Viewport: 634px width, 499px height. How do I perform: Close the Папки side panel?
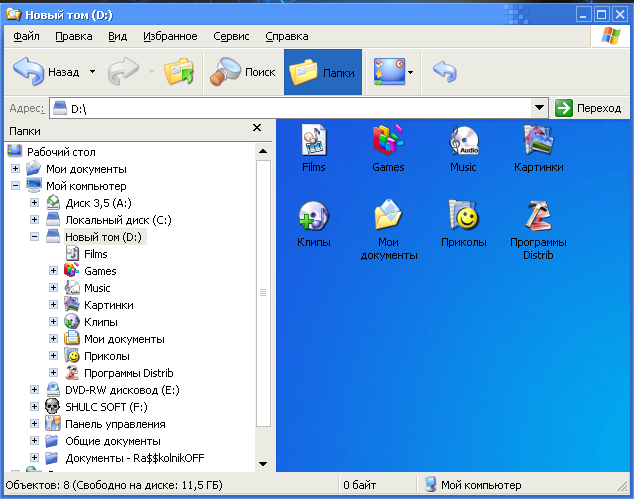257,129
